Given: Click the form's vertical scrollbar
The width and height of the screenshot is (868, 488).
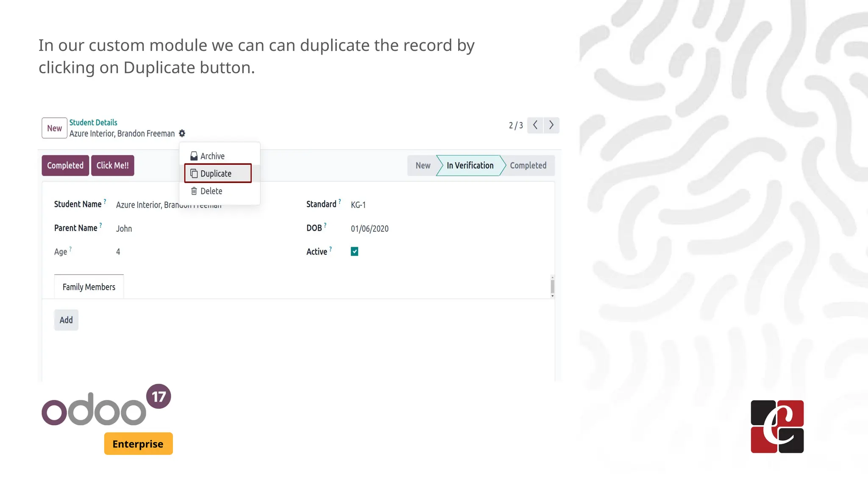Looking at the screenshot, I should pyautogui.click(x=552, y=287).
